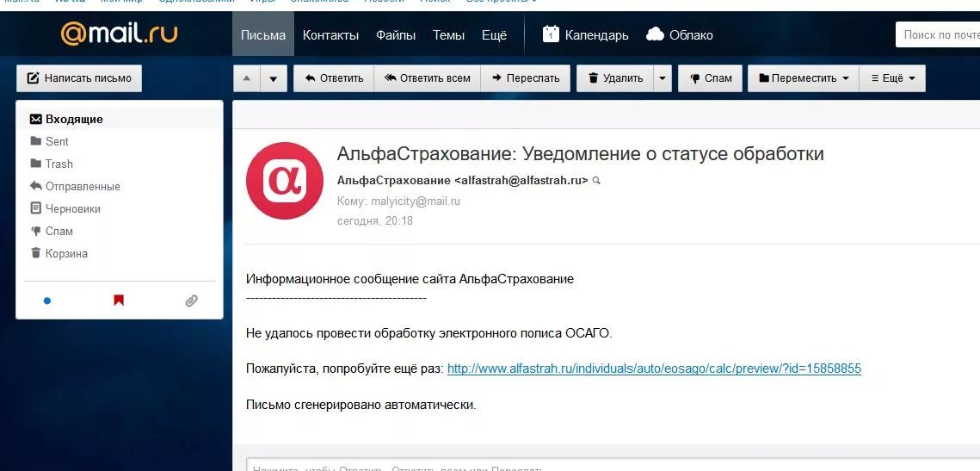The width and height of the screenshot is (980, 471).
Task: Open the toolbar Ещё dropdown
Action: pos(892,78)
